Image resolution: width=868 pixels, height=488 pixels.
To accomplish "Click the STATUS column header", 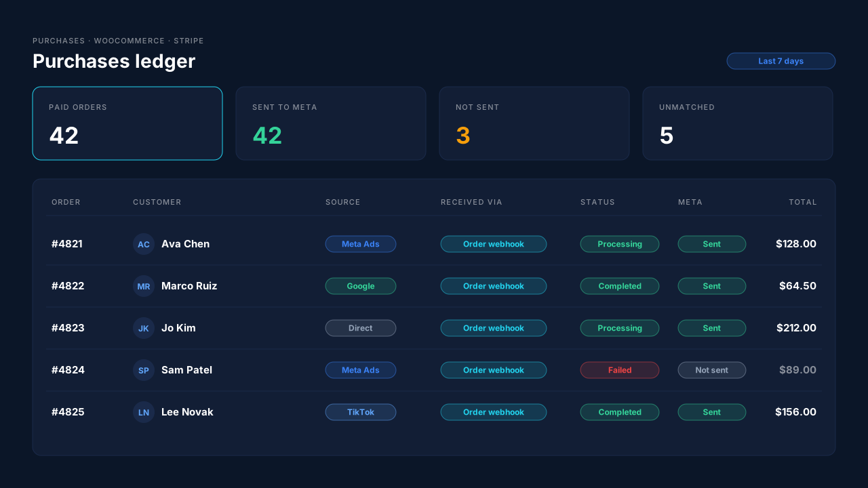I will pos(597,202).
